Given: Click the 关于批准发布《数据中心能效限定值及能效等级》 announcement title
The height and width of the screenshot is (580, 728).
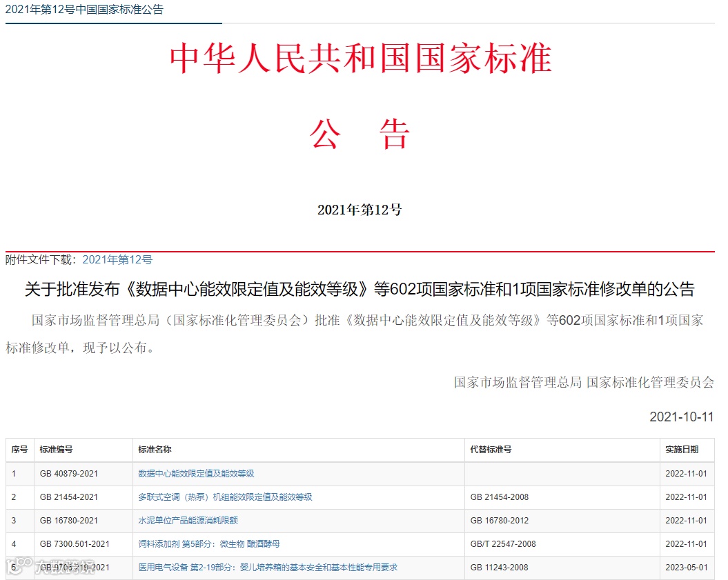Looking at the screenshot, I should [360, 289].
